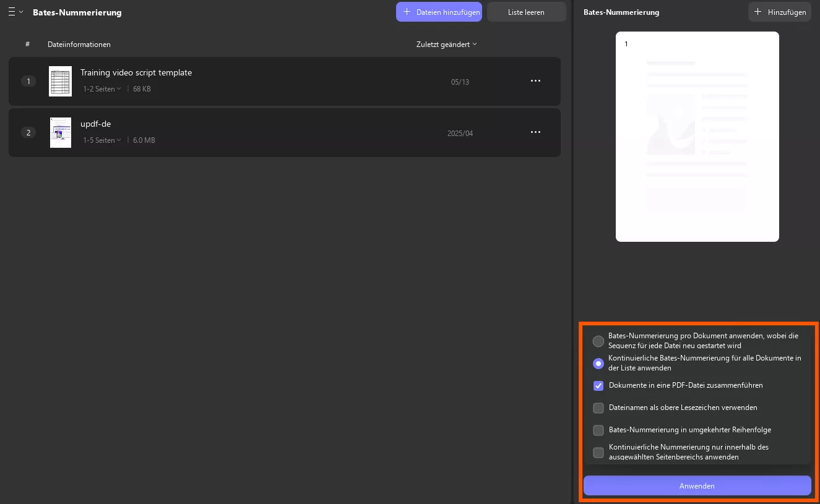Click the Dateien hinzufügen button
Screen dimensions: 820x504
(439, 12)
